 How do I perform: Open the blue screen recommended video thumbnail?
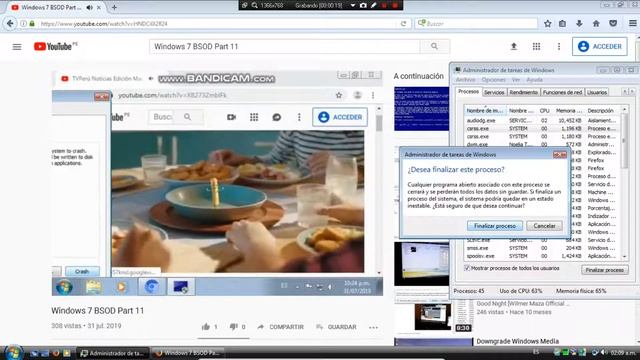[421, 108]
